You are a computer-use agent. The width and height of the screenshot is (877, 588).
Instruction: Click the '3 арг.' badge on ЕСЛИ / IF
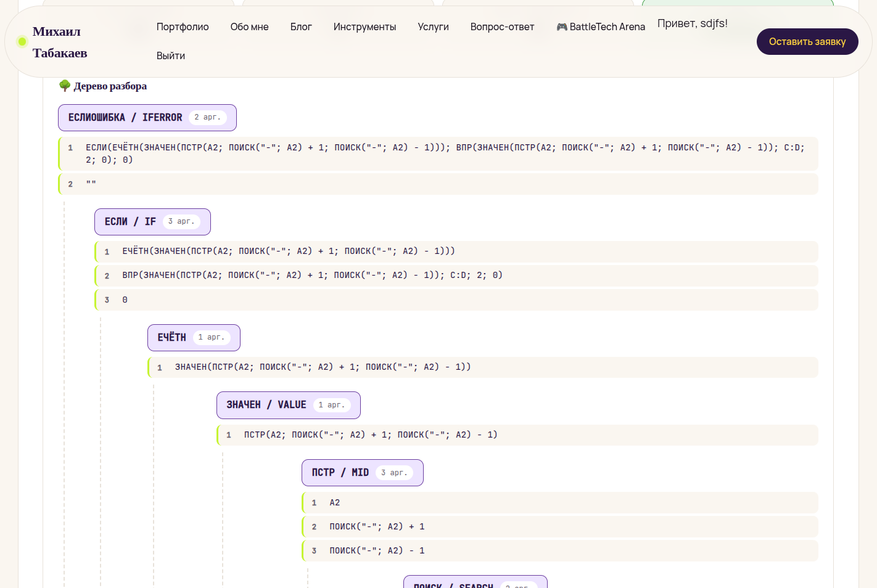pos(181,221)
